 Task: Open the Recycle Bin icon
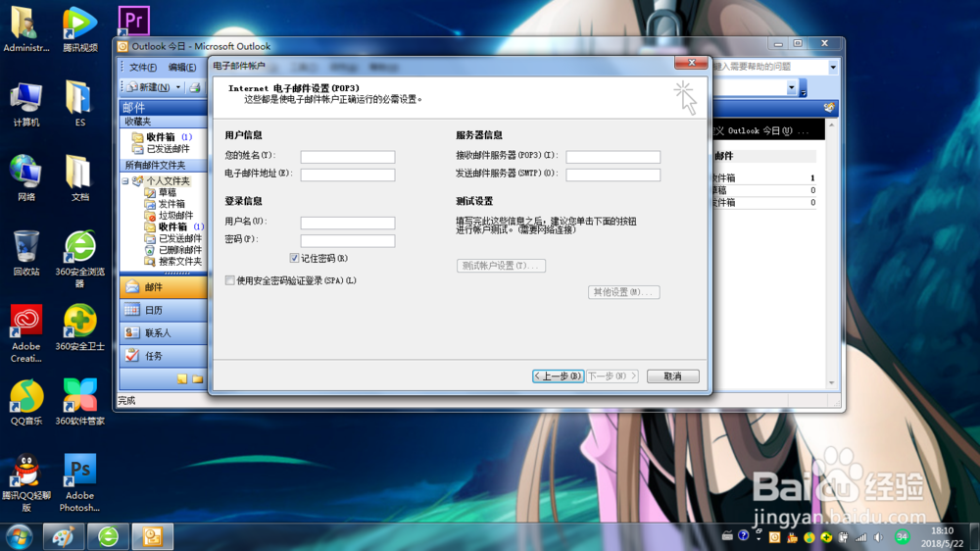pos(25,253)
